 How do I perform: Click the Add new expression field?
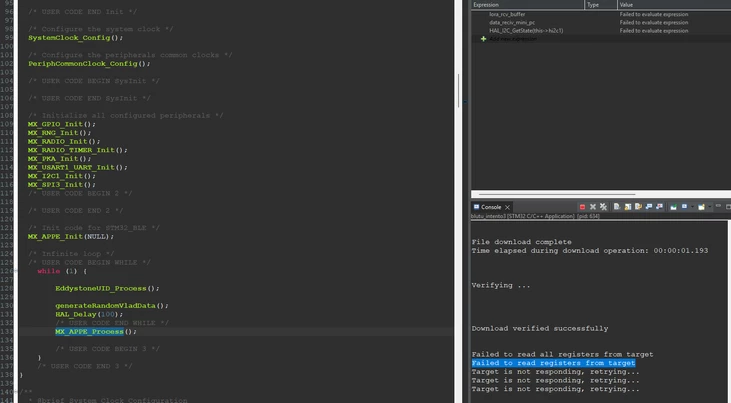point(513,39)
